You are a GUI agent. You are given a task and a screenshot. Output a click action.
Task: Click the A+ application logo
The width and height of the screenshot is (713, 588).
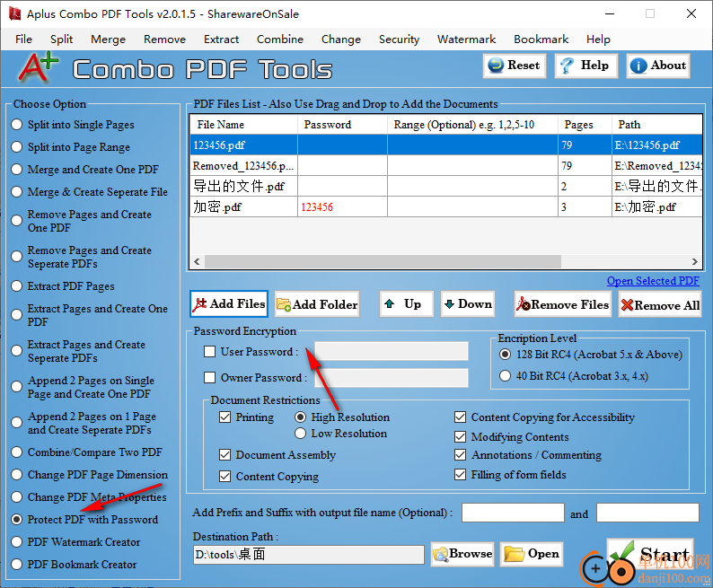39,68
